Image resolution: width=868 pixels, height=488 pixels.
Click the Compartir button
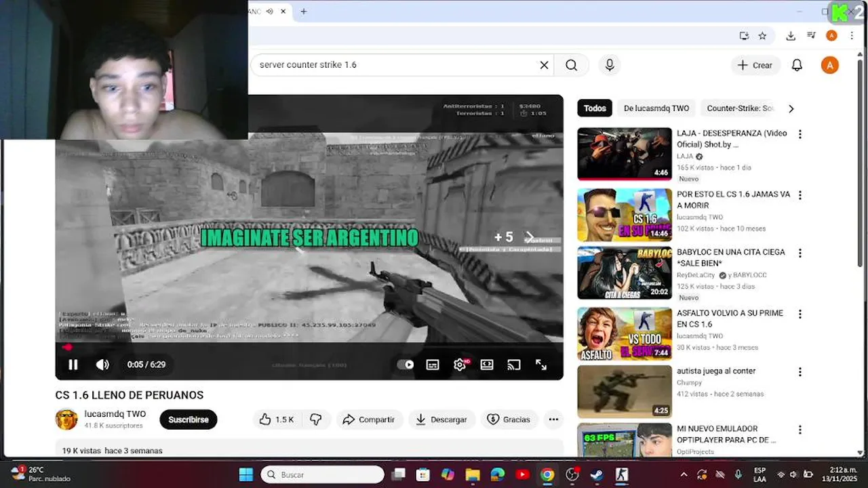coord(369,420)
